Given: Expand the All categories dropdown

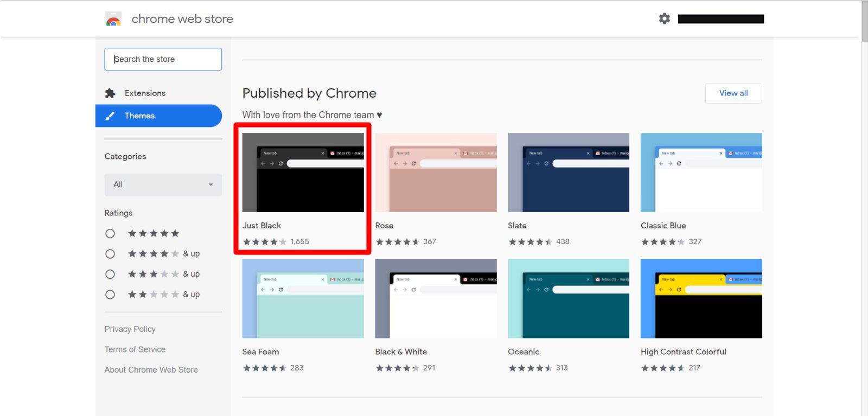Looking at the screenshot, I should tap(163, 185).
